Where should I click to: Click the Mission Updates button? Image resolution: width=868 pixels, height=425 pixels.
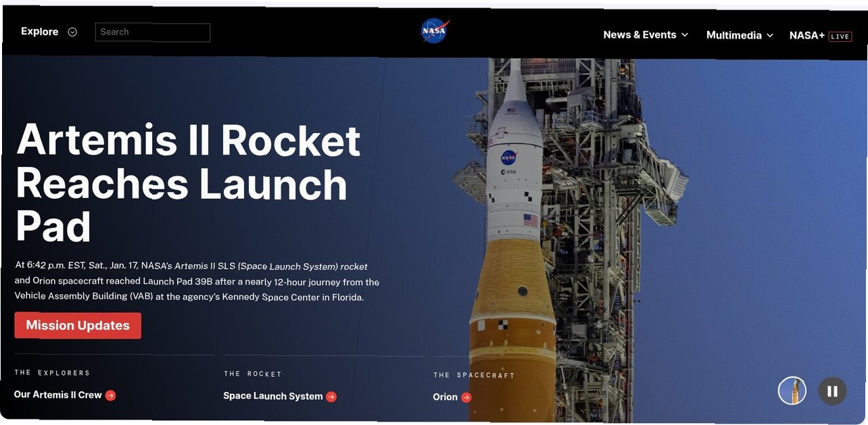[78, 325]
